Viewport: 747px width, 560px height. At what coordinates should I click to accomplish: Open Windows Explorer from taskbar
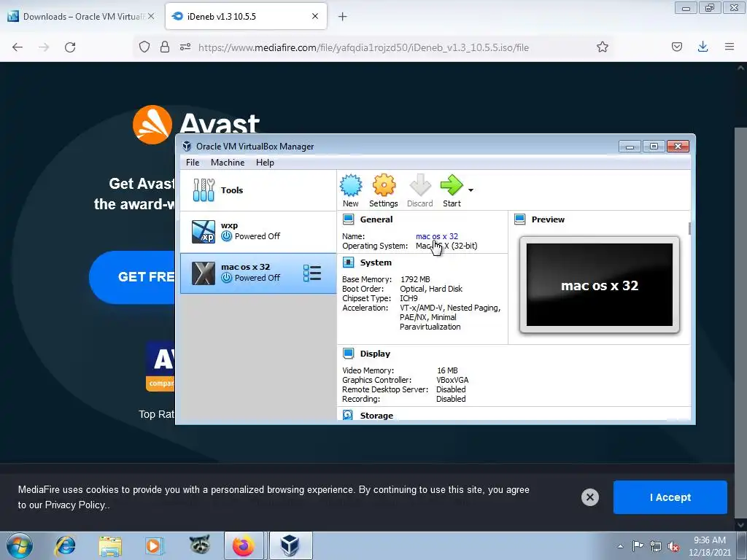(x=110, y=545)
